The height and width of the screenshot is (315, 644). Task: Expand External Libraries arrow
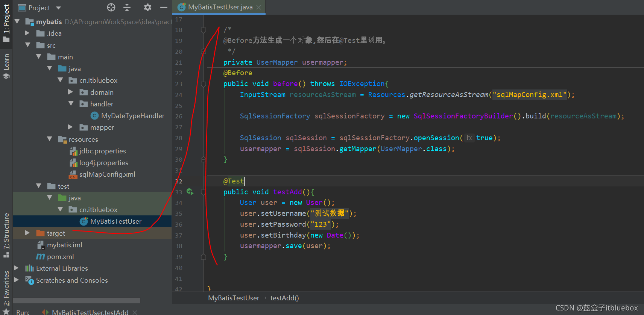(16, 268)
